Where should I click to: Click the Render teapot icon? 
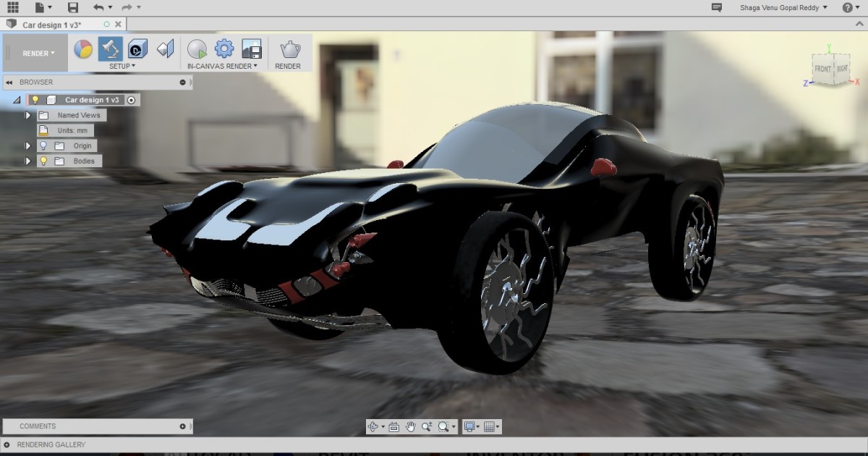point(288,48)
